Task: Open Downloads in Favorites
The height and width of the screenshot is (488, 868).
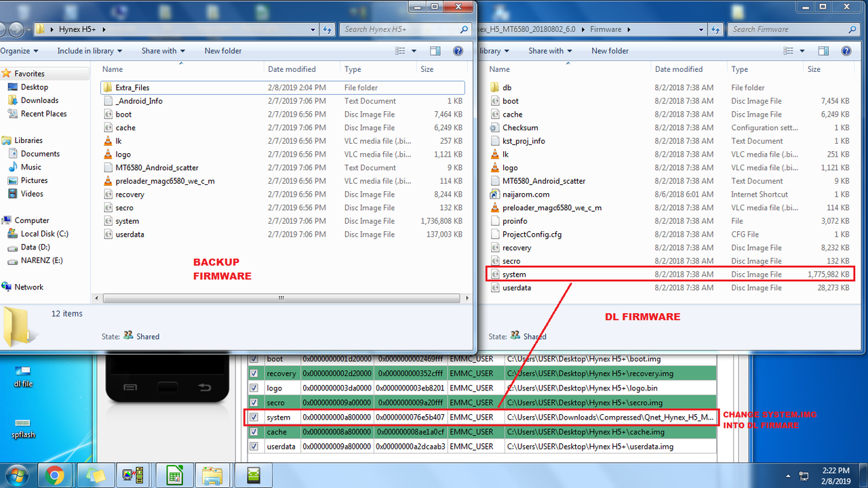Action: tap(39, 100)
